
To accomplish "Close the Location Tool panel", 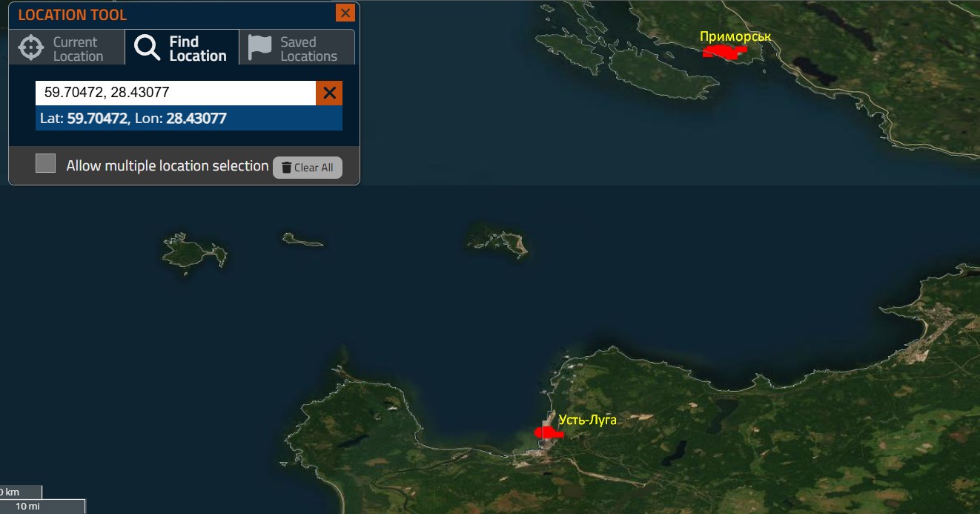I will 345,13.
